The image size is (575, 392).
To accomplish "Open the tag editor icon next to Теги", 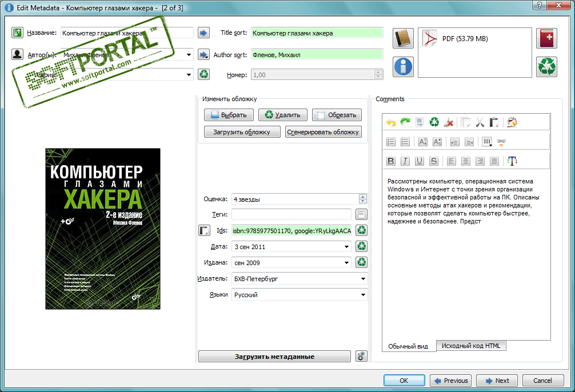I will [361, 214].
